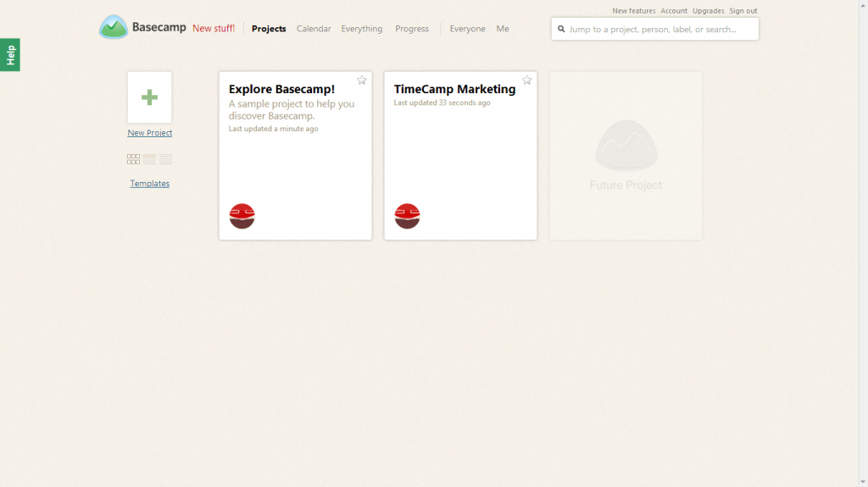Viewport: 868px width, 487px height.
Task: Click the New stuff! link
Action: pos(214,28)
